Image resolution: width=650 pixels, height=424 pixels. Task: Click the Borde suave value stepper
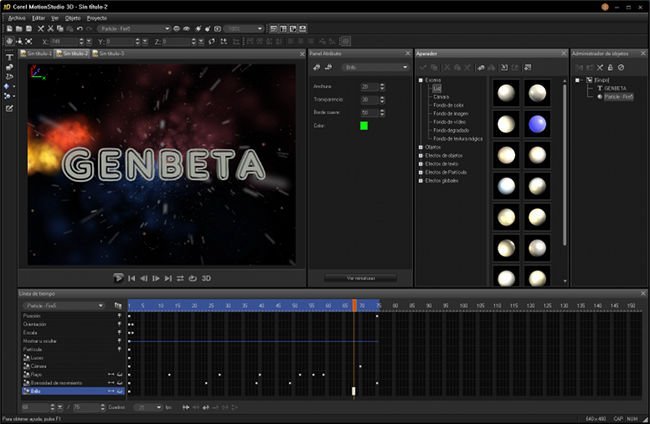[x=382, y=112]
